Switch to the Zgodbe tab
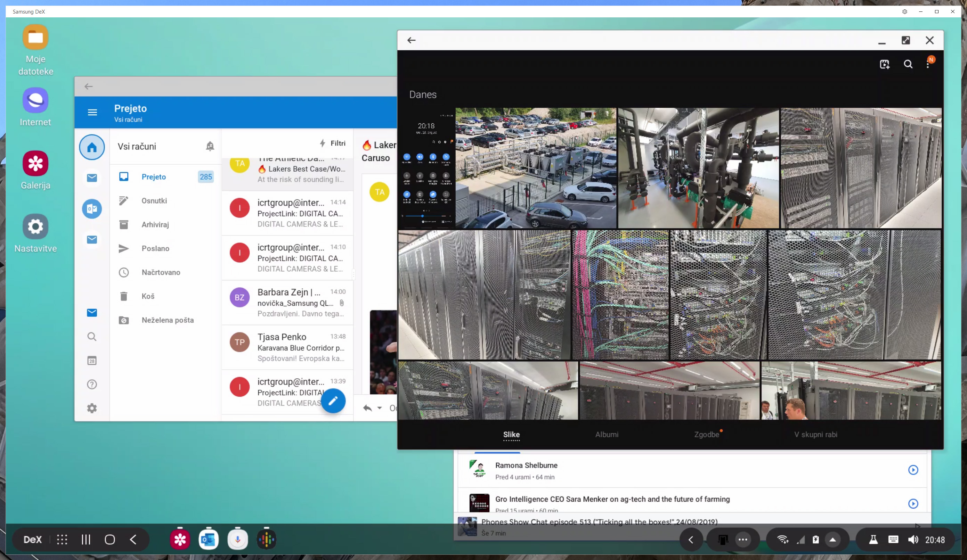 (x=706, y=435)
